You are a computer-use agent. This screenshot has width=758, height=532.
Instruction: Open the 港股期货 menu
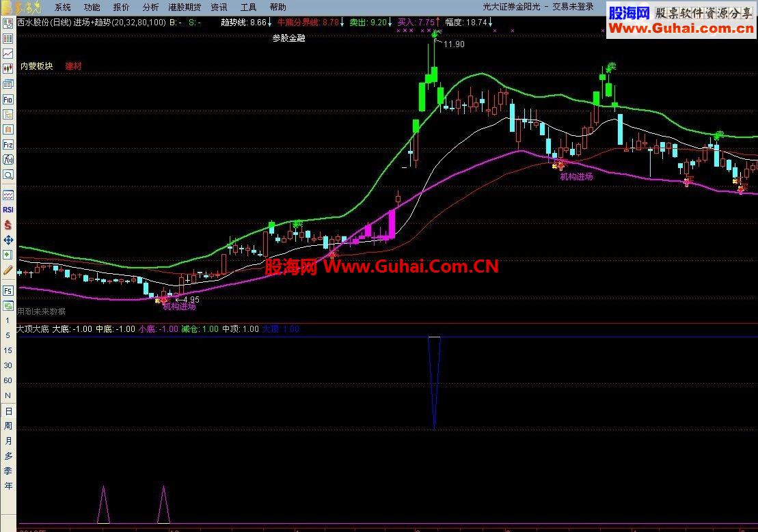point(185,8)
